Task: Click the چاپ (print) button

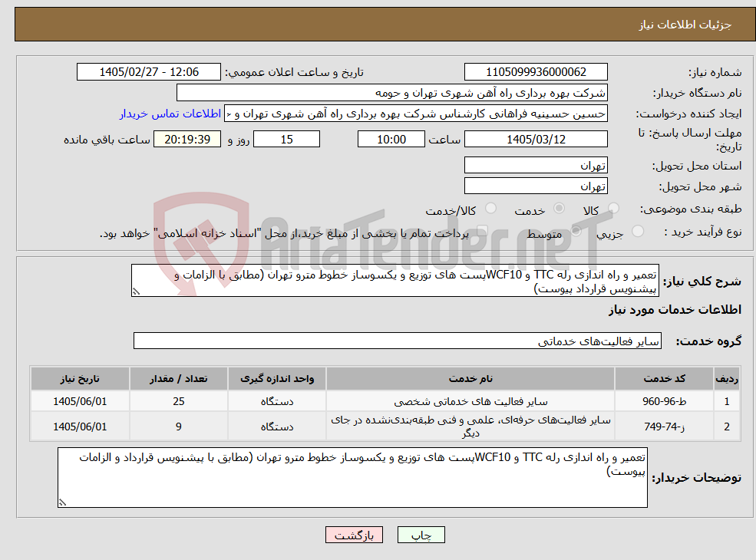Action: [421, 535]
